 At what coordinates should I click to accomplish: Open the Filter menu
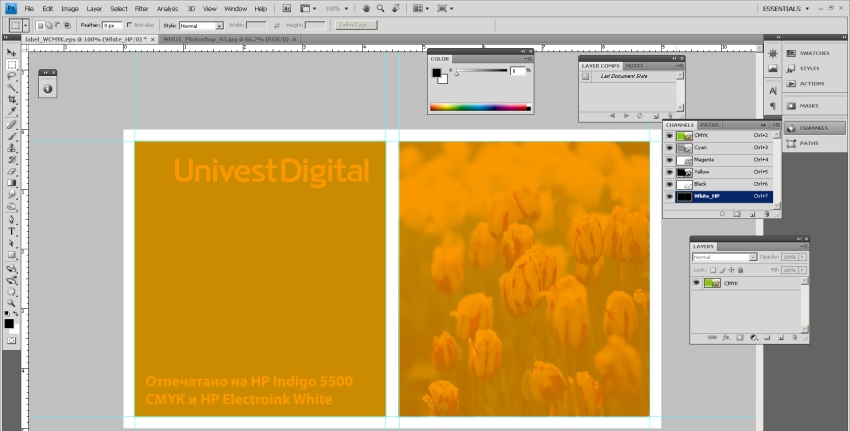click(x=141, y=9)
